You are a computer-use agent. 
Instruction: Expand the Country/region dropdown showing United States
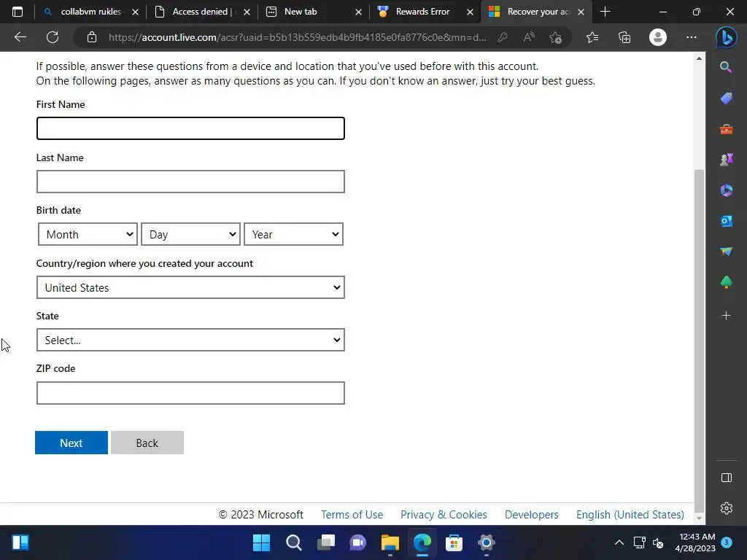tap(190, 287)
